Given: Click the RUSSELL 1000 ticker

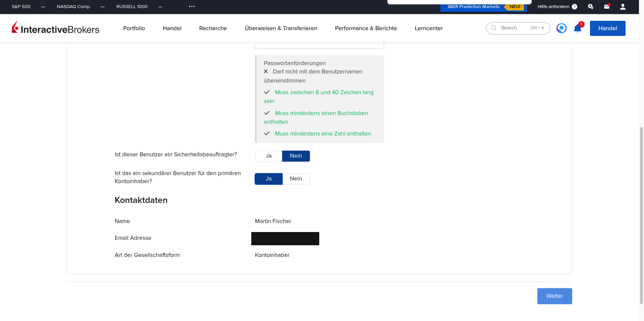Looking at the screenshot, I should click(x=132, y=6).
